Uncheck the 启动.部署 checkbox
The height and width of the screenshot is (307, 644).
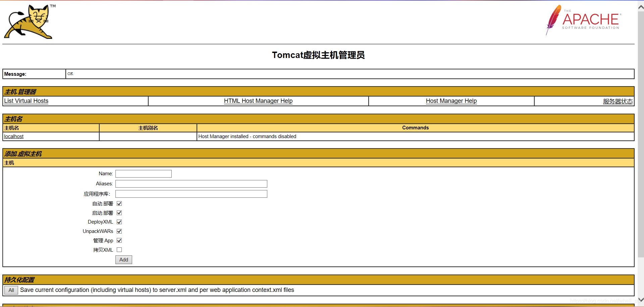(x=119, y=213)
